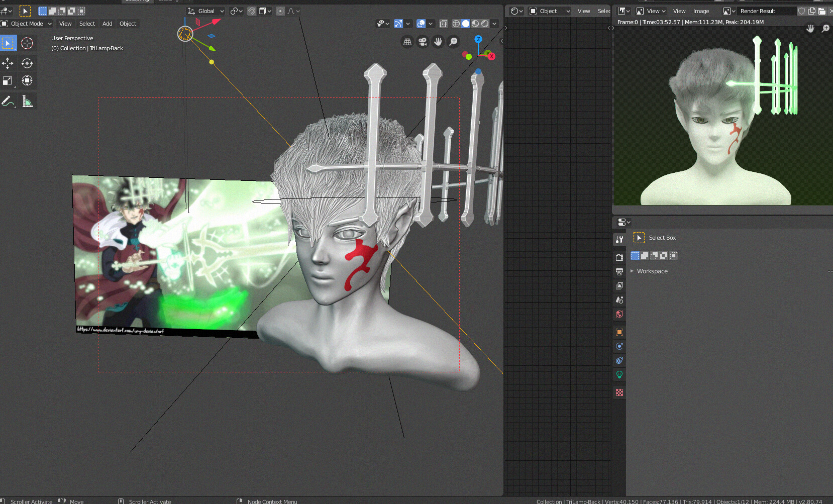
Task: Open the pivot point dropdown
Action: point(236,11)
